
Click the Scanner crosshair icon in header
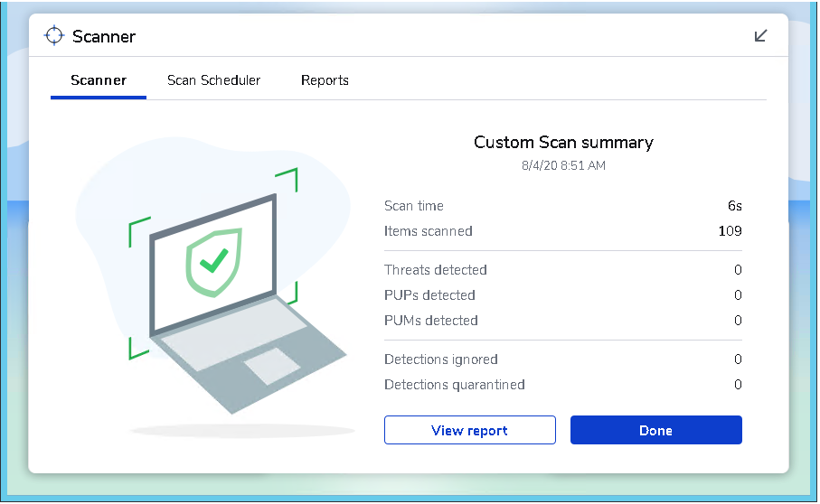[54, 36]
